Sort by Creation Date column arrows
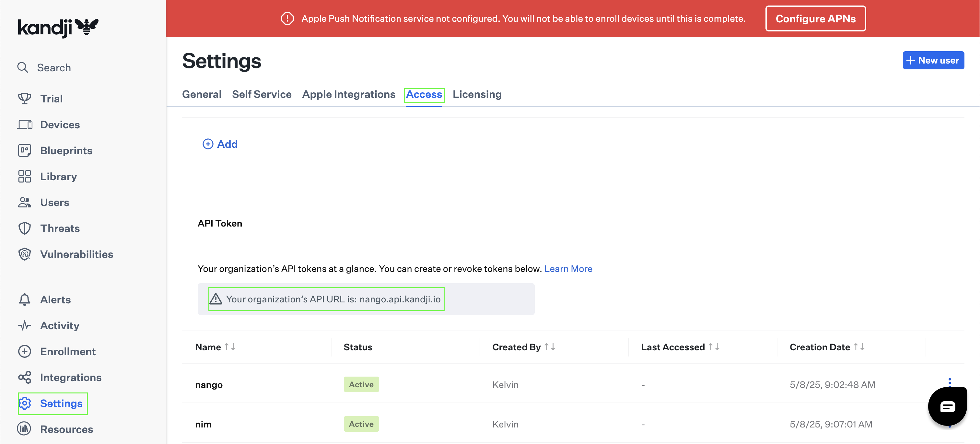The image size is (980, 444). click(x=859, y=346)
